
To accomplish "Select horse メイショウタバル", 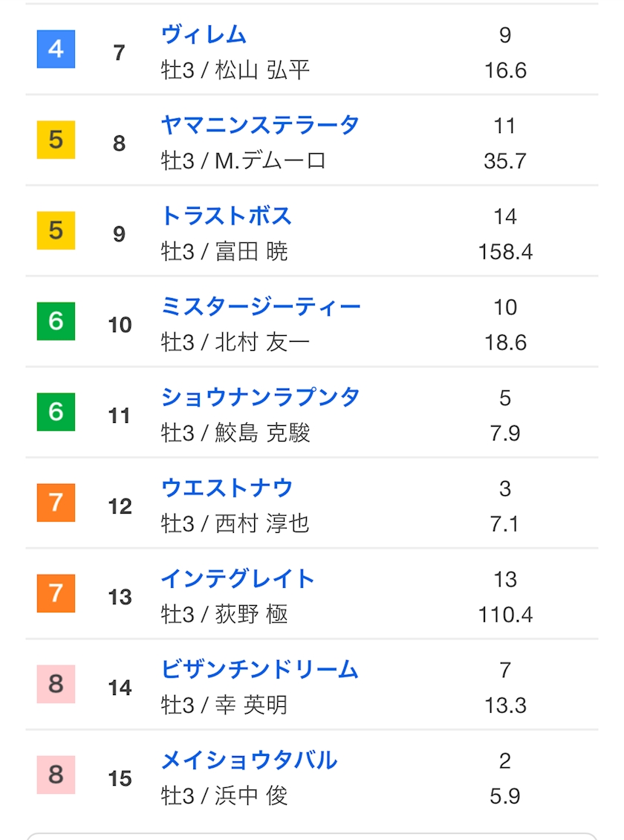I will pyautogui.click(x=249, y=760).
